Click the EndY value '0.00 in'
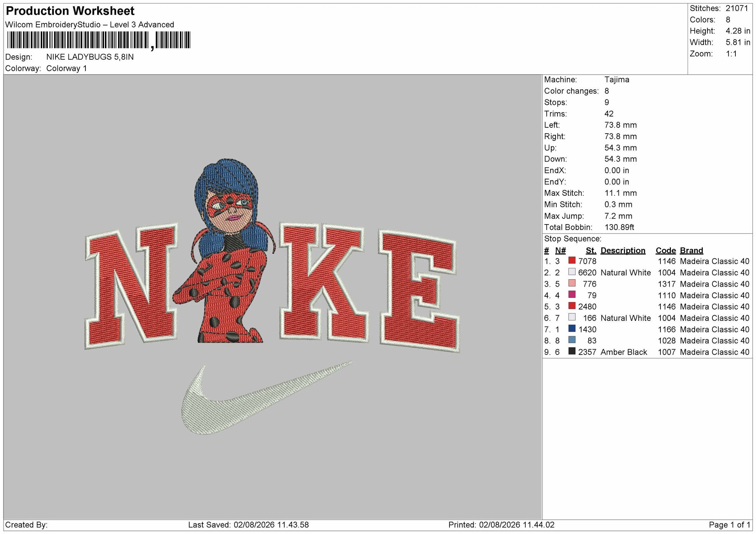This screenshot has height=534, width=756. (617, 182)
